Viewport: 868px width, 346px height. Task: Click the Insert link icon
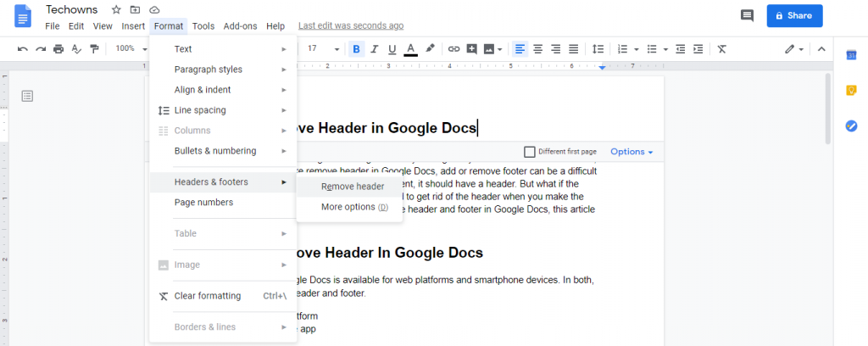pyautogui.click(x=454, y=48)
